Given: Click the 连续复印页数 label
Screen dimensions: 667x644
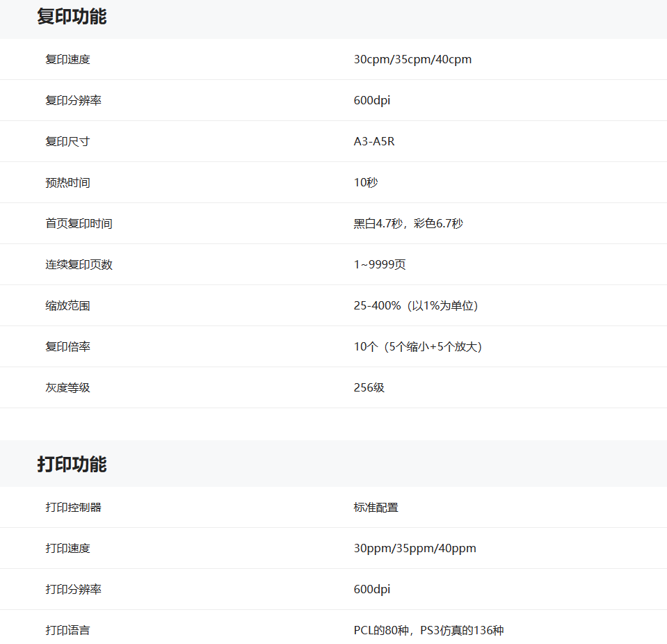Looking at the screenshot, I should coord(79,265).
